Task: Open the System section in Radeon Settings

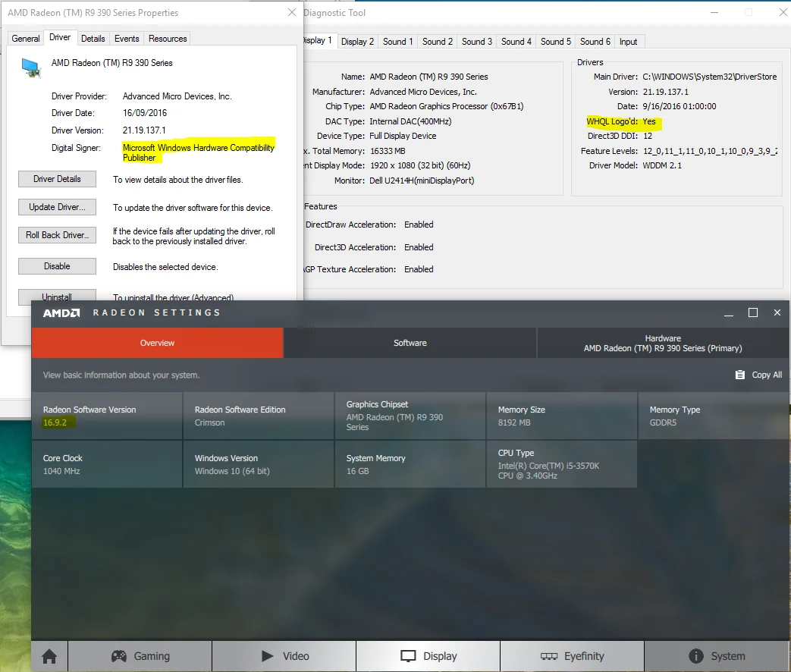Action: tap(717, 656)
